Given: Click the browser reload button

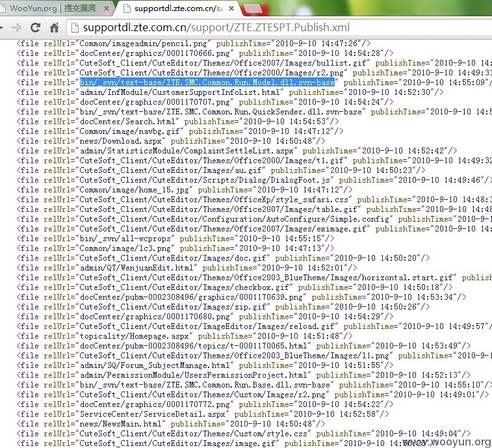Looking at the screenshot, I should (35, 27).
